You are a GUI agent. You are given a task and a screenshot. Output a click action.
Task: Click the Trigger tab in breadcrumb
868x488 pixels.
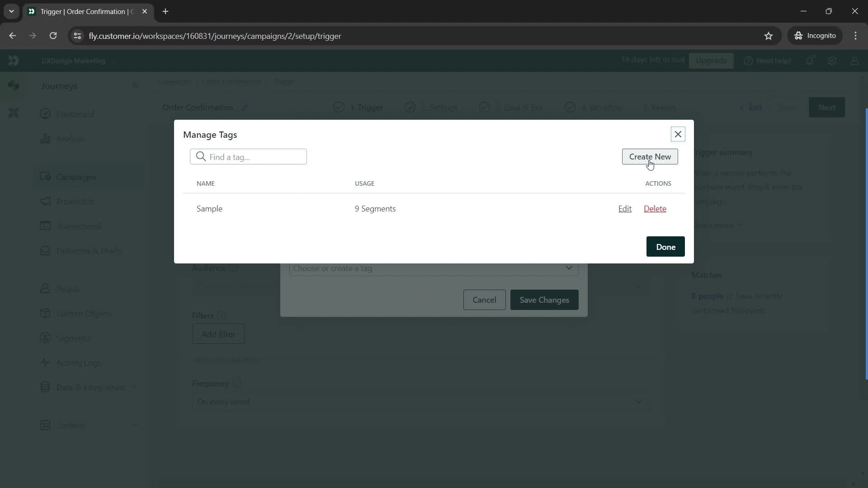(285, 82)
